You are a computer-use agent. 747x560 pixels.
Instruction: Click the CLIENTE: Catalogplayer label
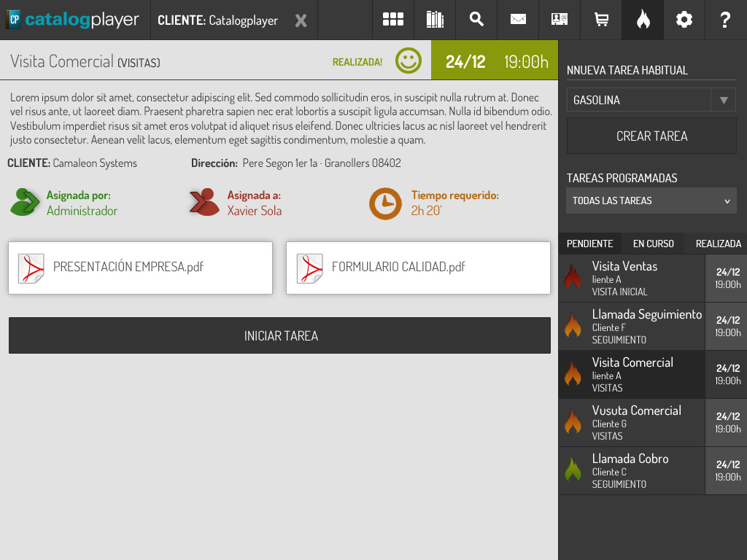point(217,20)
